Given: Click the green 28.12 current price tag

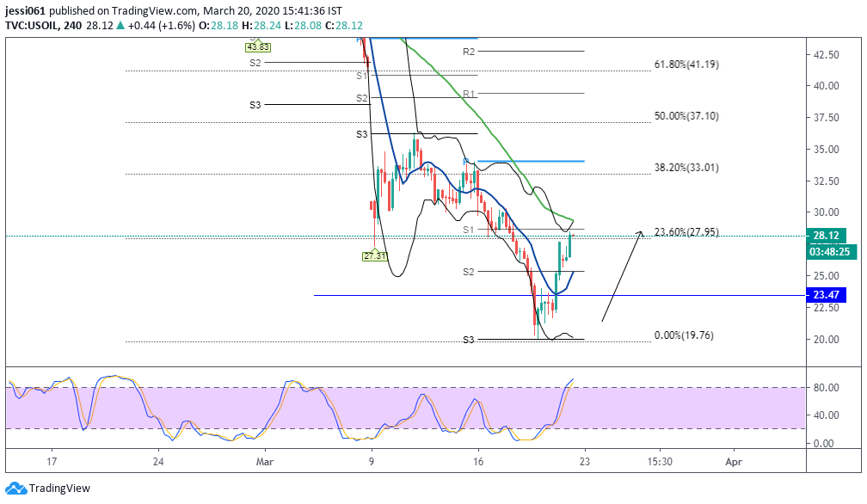Looking at the screenshot, I should point(825,236).
